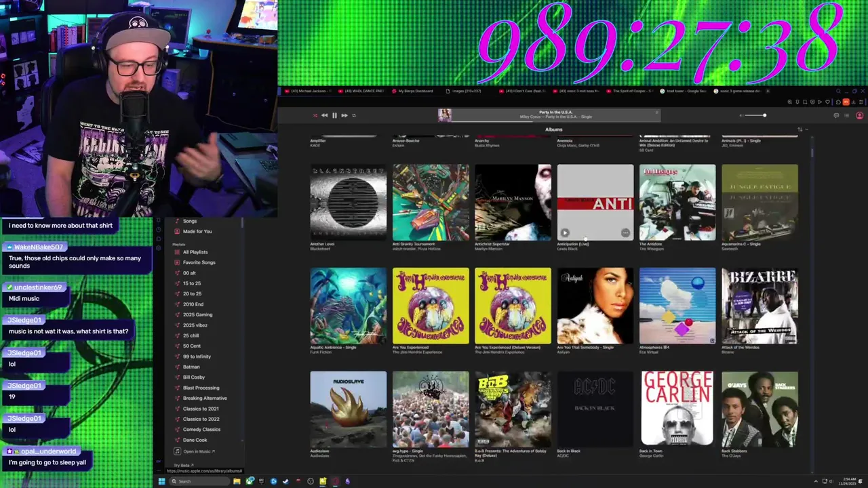This screenshot has width=868, height=488.
Task: Open Are You That Somebody single cover
Action: [x=595, y=306]
